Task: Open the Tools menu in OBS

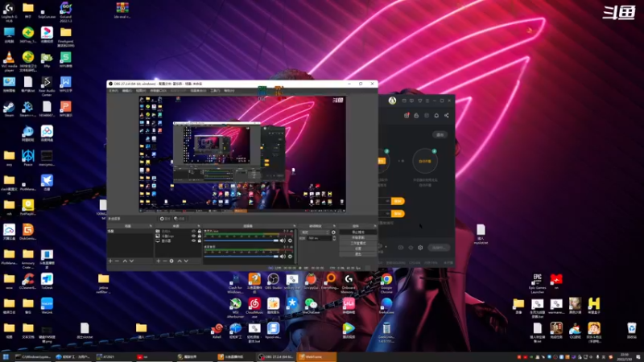Action: pos(215,91)
